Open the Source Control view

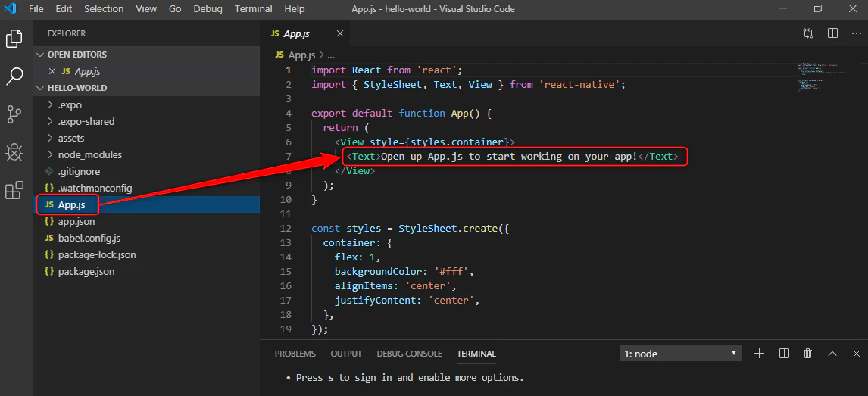click(x=14, y=114)
